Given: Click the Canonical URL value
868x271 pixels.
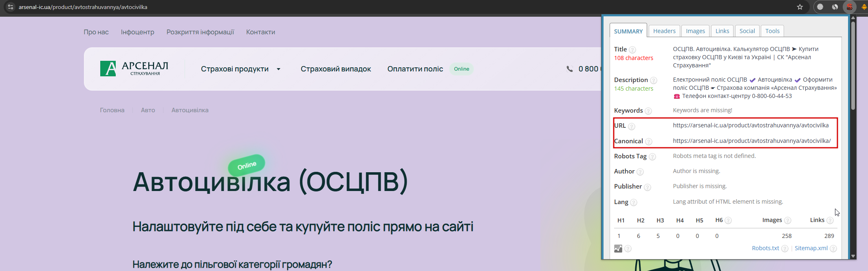Looking at the screenshot, I should [x=752, y=141].
